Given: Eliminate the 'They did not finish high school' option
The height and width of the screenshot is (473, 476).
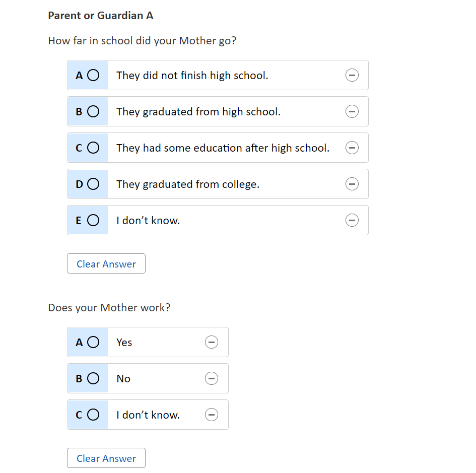Looking at the screenshot, I should pyautogui.click(x=352, y=76).
